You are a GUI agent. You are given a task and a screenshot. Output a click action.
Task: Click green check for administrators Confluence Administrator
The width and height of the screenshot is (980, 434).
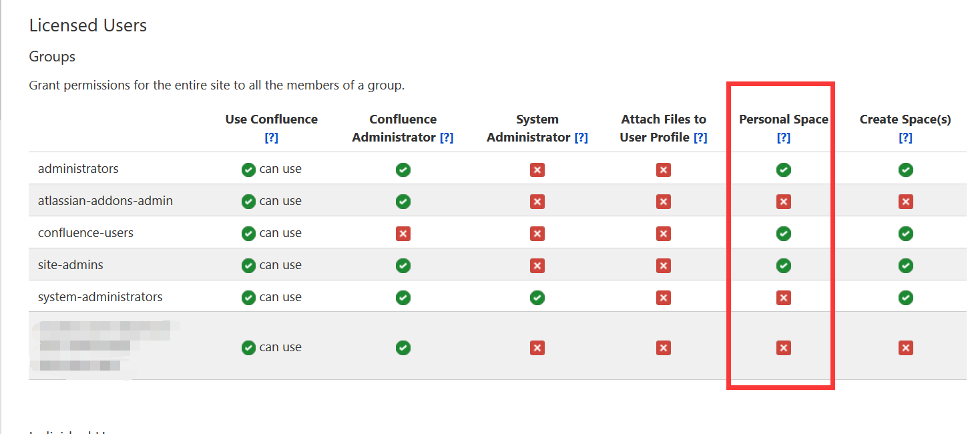(x=403, y=170)
